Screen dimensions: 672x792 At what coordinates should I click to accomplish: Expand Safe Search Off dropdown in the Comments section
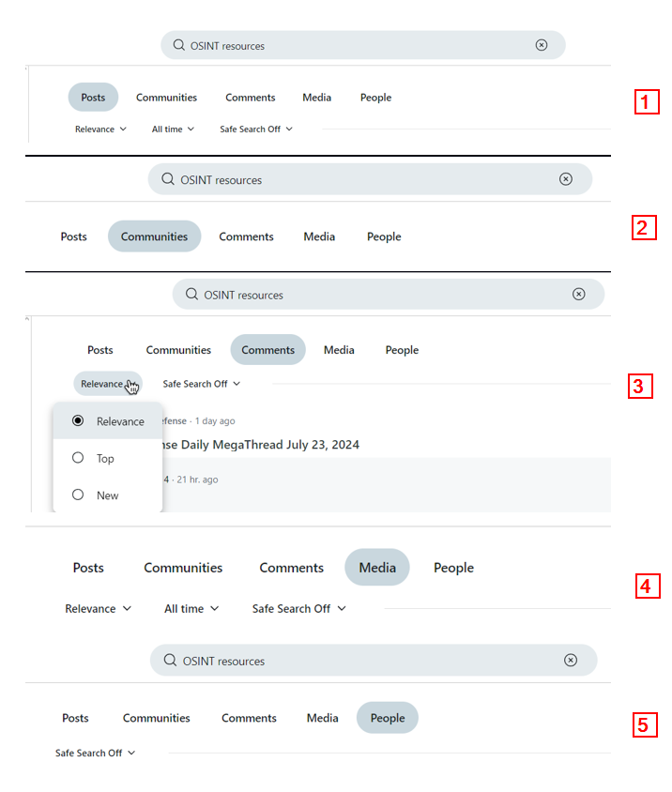pyautogui.click(x=201, y=384)
